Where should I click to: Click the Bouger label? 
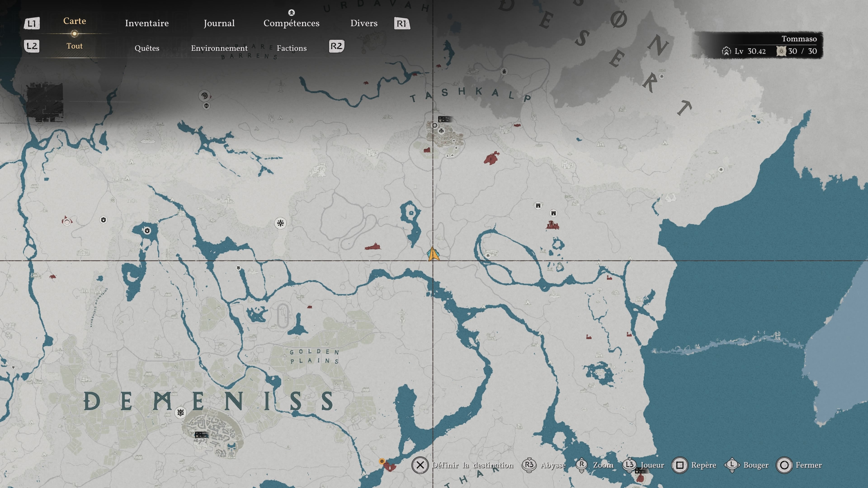click(756, 465)
